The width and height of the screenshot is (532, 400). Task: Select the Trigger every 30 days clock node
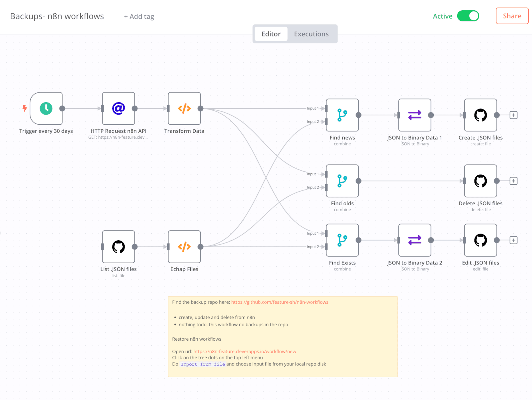(x=46, y=108)
